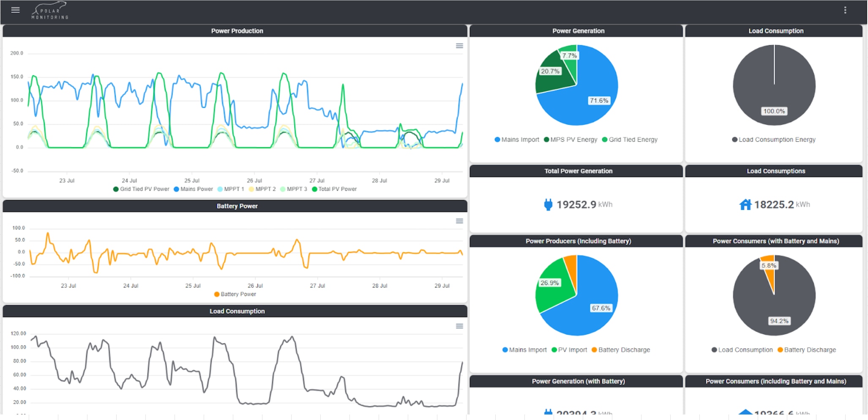868x420 pixels.
Task: Click the house icon beside 18225.2 kWh
Action: tap(745, 205)
